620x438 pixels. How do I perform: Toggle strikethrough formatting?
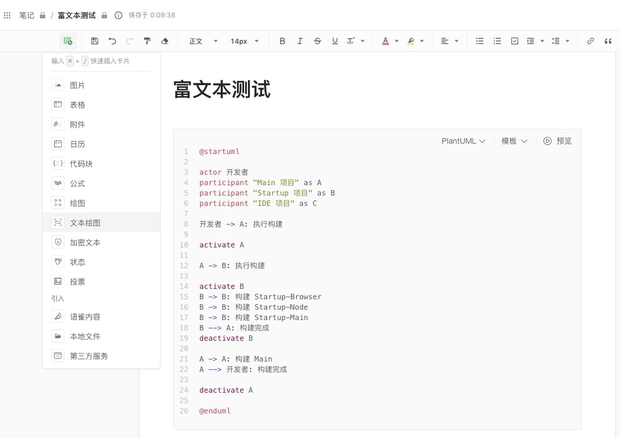317,41
